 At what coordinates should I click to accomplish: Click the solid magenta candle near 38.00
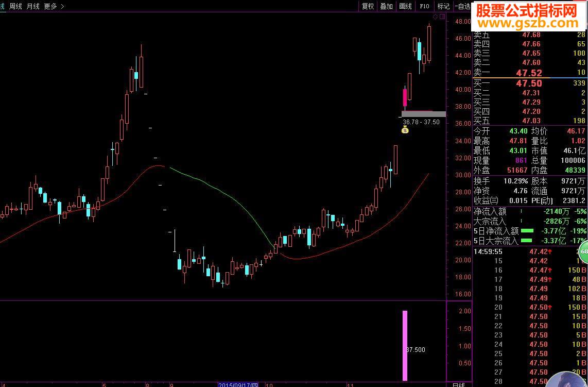click(405, 97)
